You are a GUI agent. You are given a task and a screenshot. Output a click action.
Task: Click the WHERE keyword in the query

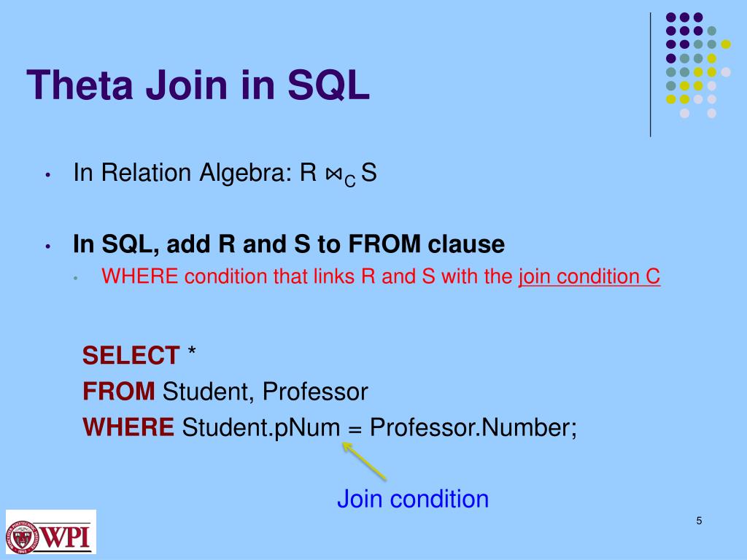click(x=128, y=427)
